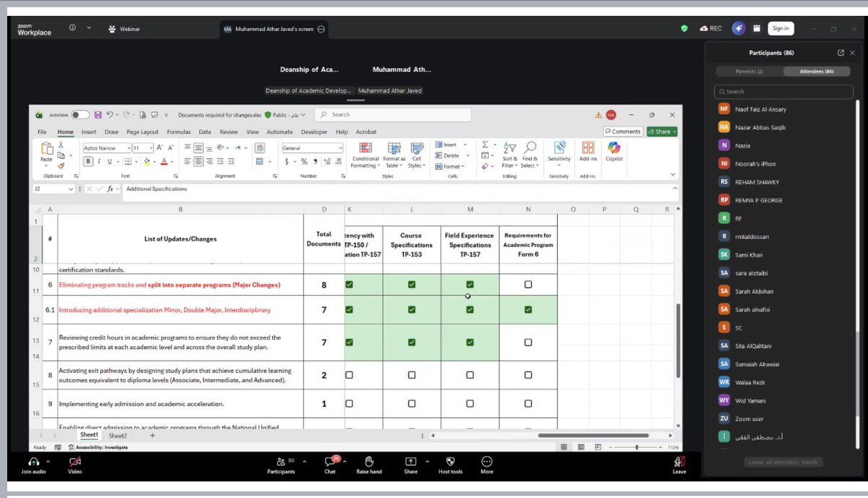
Task: Open Sort & Filter in Editing group
Action: point(509,155)
